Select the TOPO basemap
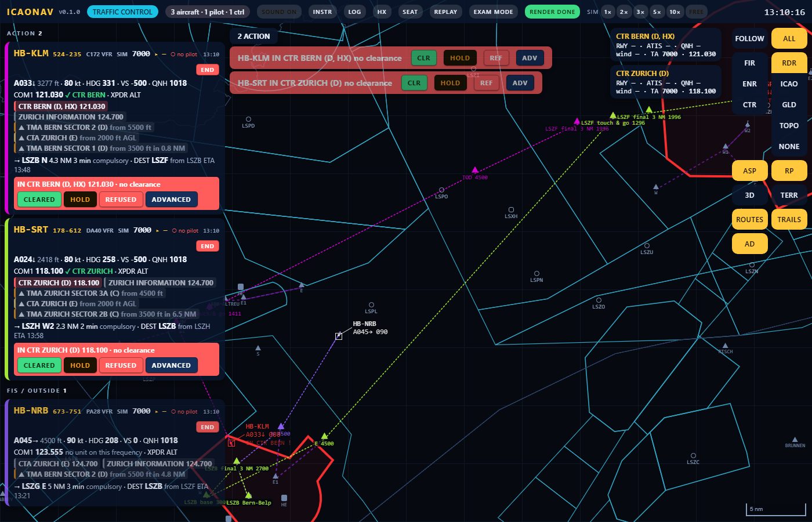The width and height of the screenshot is (812, 522). click(x=789, y=126)
